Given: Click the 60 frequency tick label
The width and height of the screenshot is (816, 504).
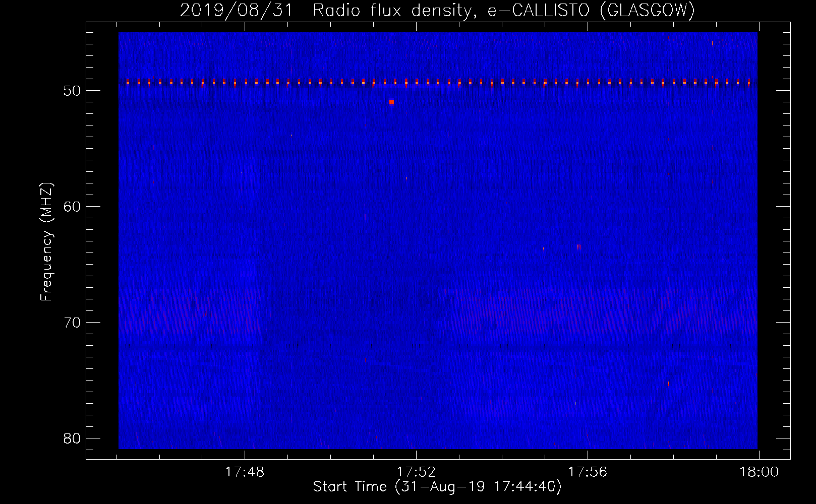Looking at the screenshot, I should coord(72,207).
